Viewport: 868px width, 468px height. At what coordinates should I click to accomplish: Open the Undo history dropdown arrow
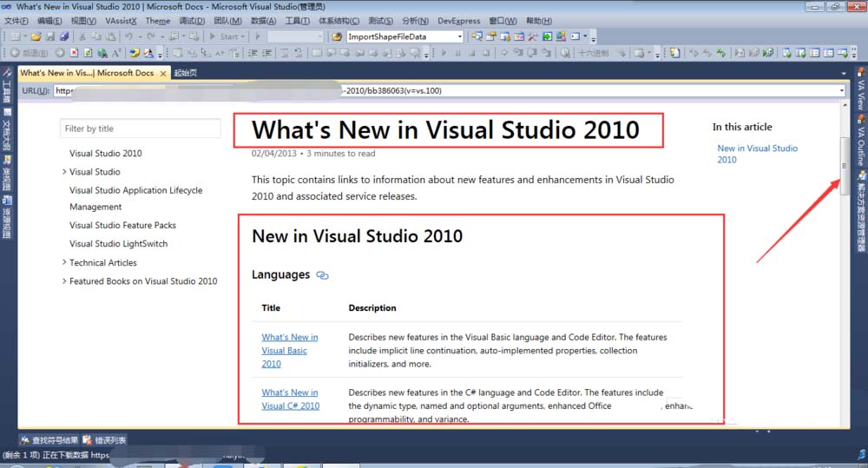click(x=140, y=36)
